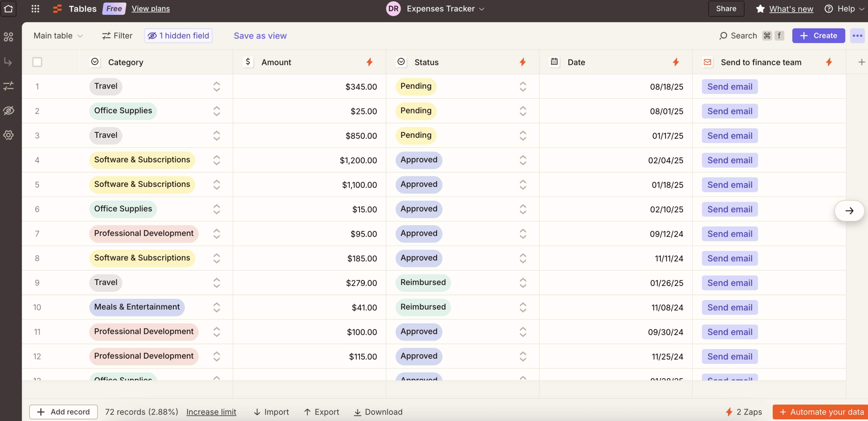Click the hidden-eye icon in the sidebar

[8, 110]
